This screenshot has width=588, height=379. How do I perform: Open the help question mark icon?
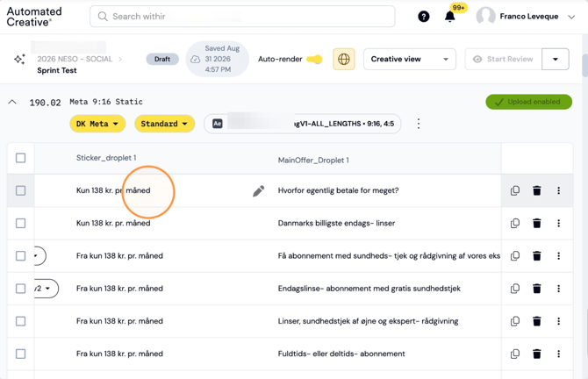click(424, 17)
